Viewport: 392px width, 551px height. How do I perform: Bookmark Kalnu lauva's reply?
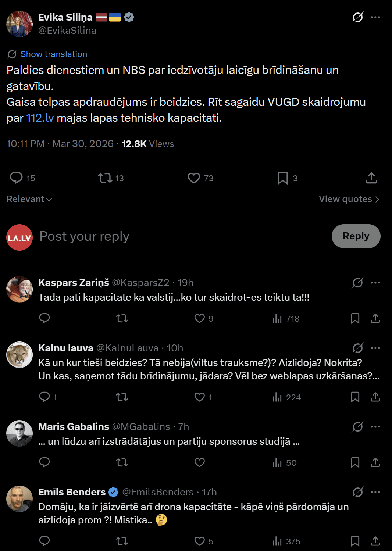pyautogui.click(x=355, y=397)
